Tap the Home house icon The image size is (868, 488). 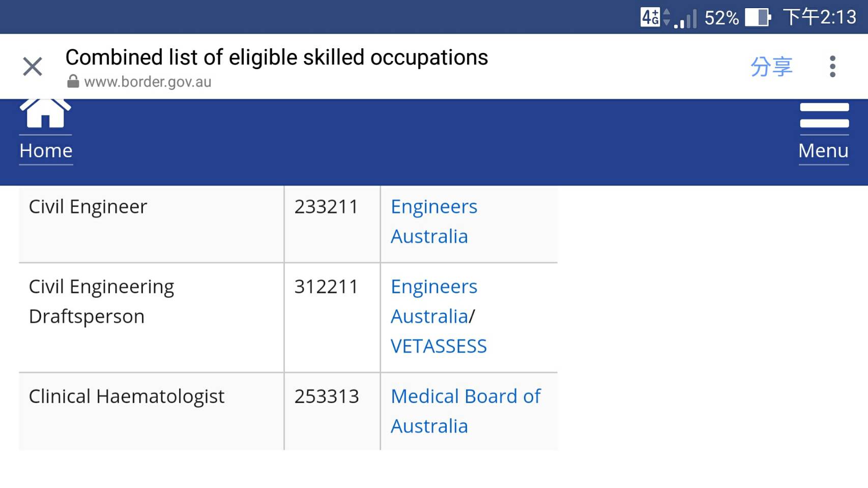[45, 113]
